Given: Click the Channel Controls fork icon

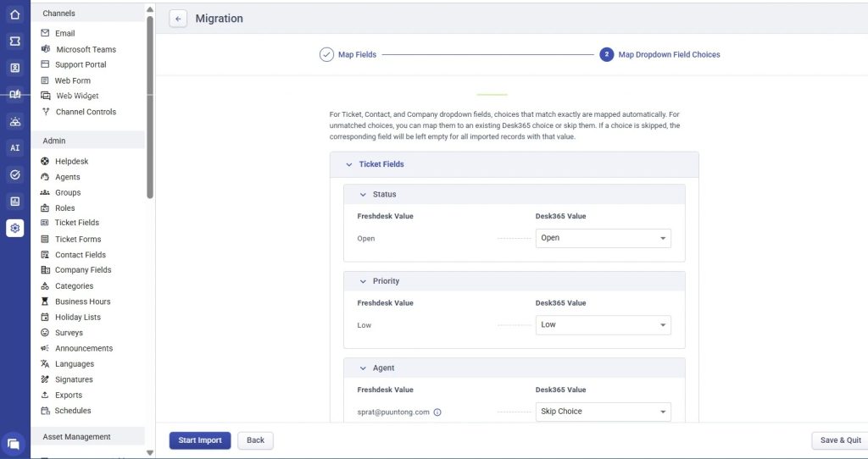Looking at the screenshot, I should click(46, 111).
